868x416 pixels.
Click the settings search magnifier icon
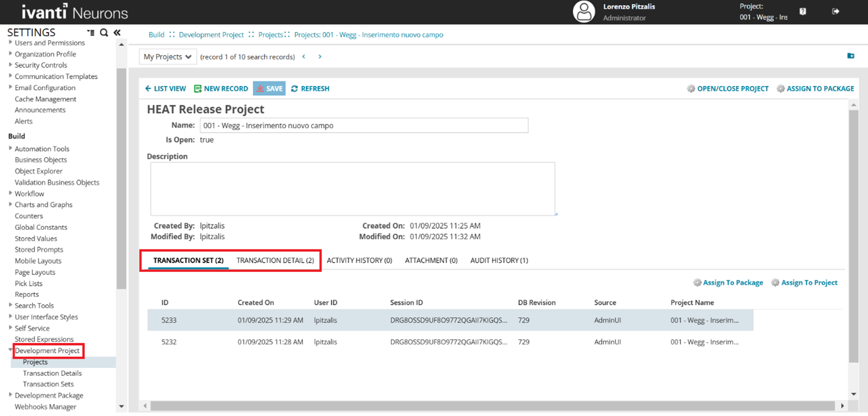[x=104, y=33]
